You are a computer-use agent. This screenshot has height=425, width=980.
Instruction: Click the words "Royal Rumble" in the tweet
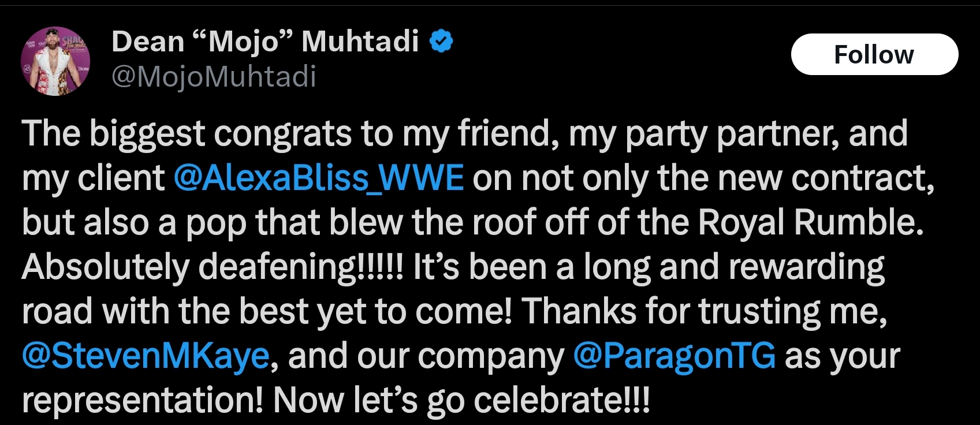(810, 222)
